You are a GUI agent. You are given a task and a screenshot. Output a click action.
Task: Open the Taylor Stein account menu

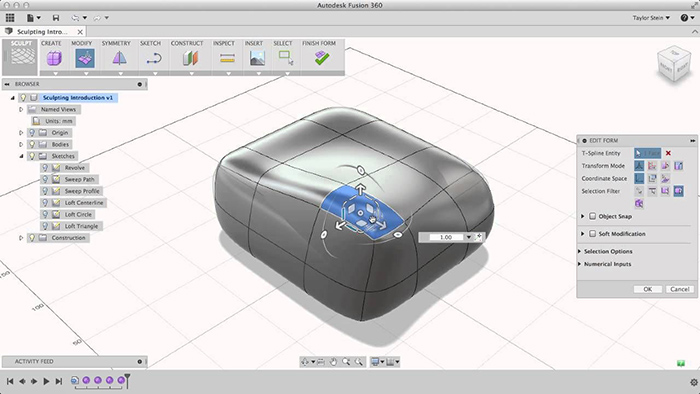[x=651, y=18]
